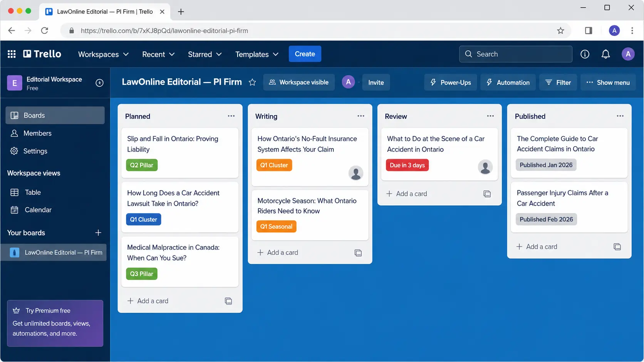The height and width of the screenshot is (362, 644).
Task: Open the Automation menu
Action: 508,82
